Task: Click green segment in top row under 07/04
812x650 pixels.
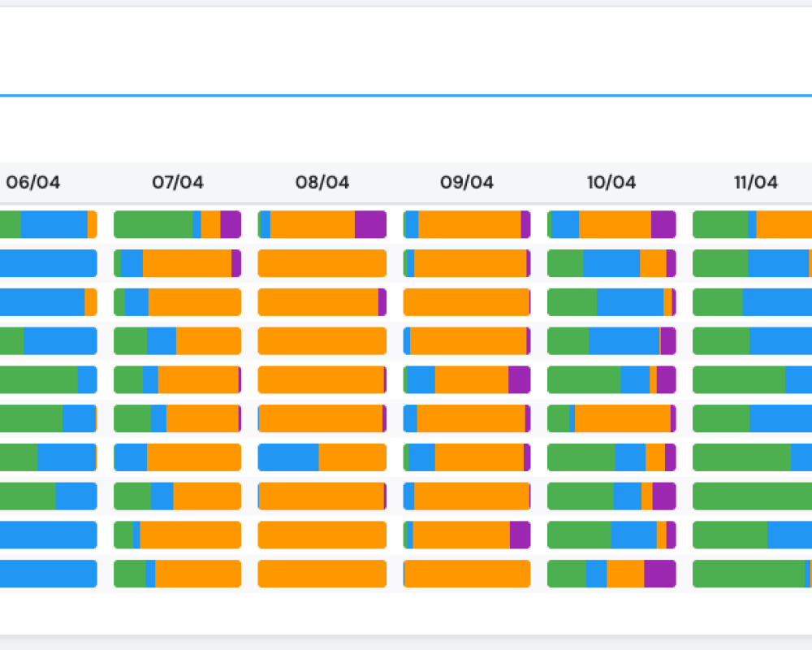Action: point(153,224)
